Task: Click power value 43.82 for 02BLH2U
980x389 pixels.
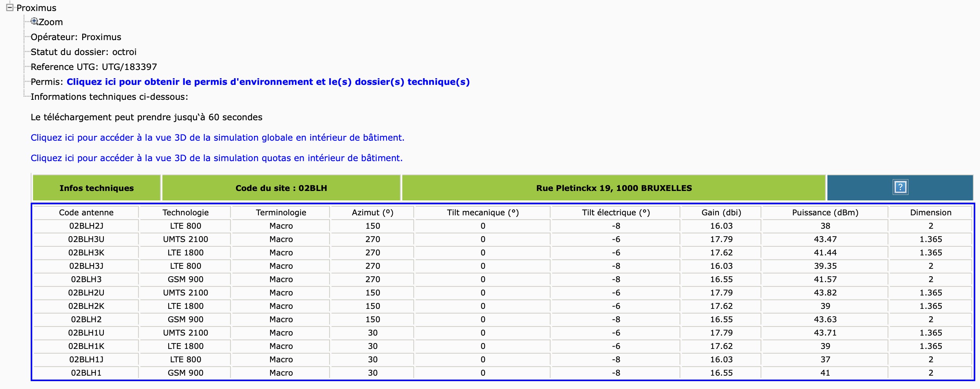Action: coord(825,293)
